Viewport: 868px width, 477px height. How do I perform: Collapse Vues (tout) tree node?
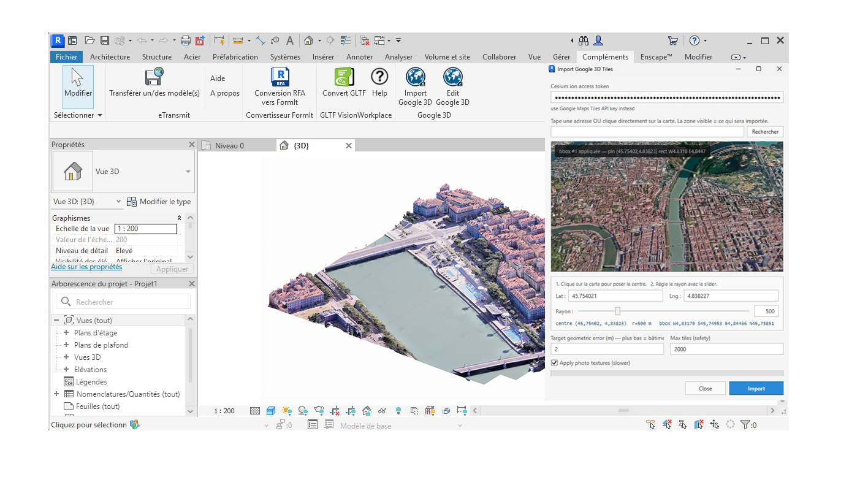click(x=56, y=321)
